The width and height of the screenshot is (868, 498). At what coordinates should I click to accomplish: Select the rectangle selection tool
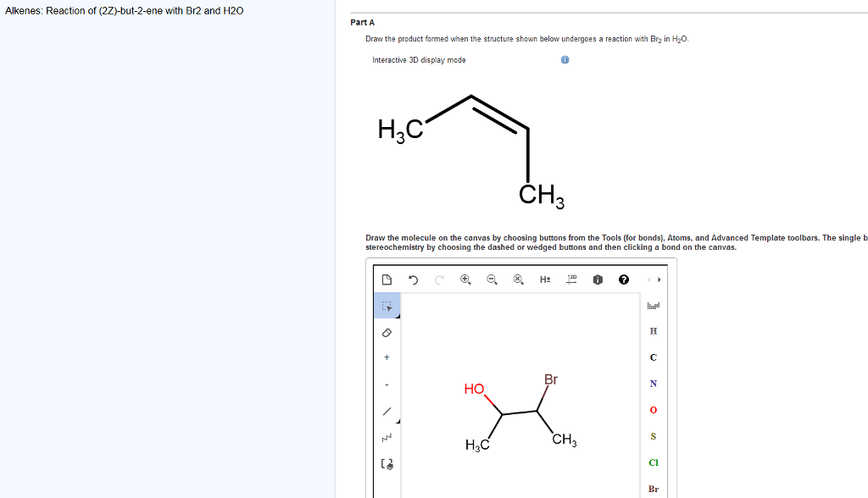click(387, 306)
